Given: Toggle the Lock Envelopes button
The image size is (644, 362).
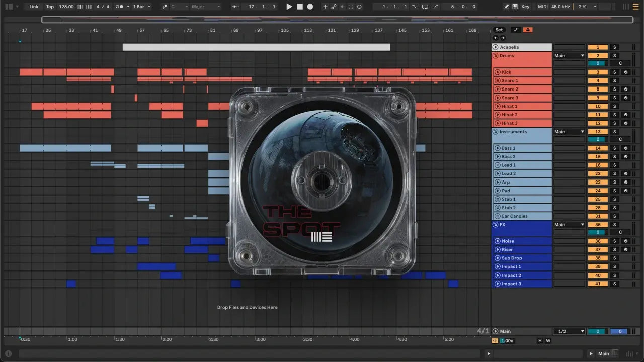Looking at the screenshot, I should pos(528,30).
